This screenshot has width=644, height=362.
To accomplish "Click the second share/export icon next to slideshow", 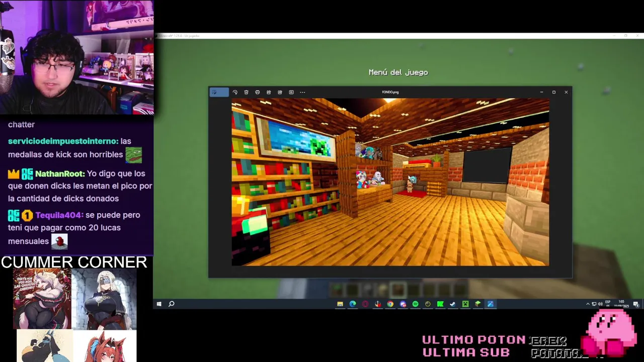I will click(x=280, y=92).
